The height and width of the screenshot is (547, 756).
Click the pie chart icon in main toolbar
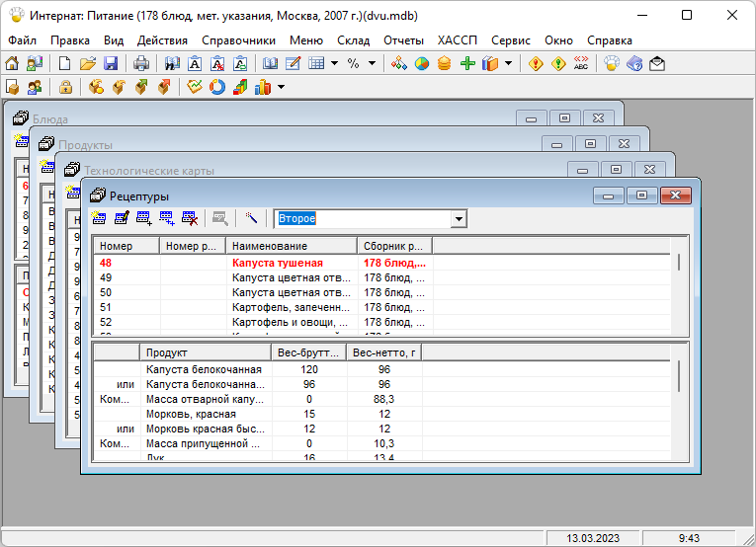point(422,63)
